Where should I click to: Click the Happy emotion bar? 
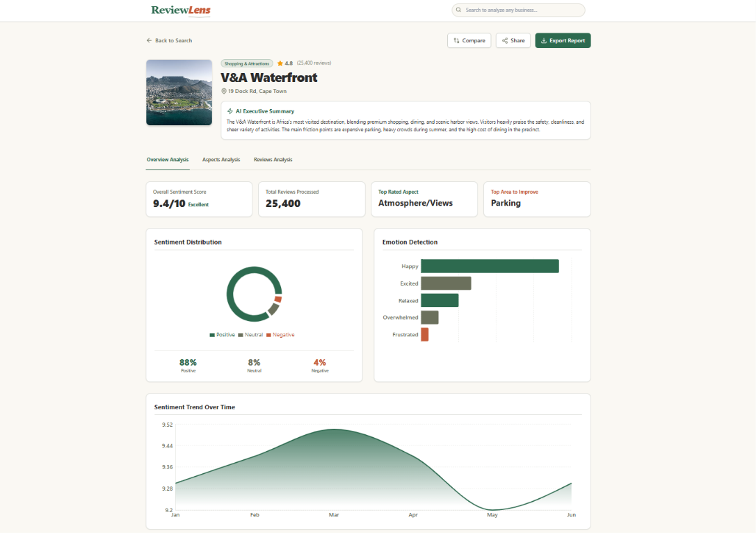click(x=490, y=266)
